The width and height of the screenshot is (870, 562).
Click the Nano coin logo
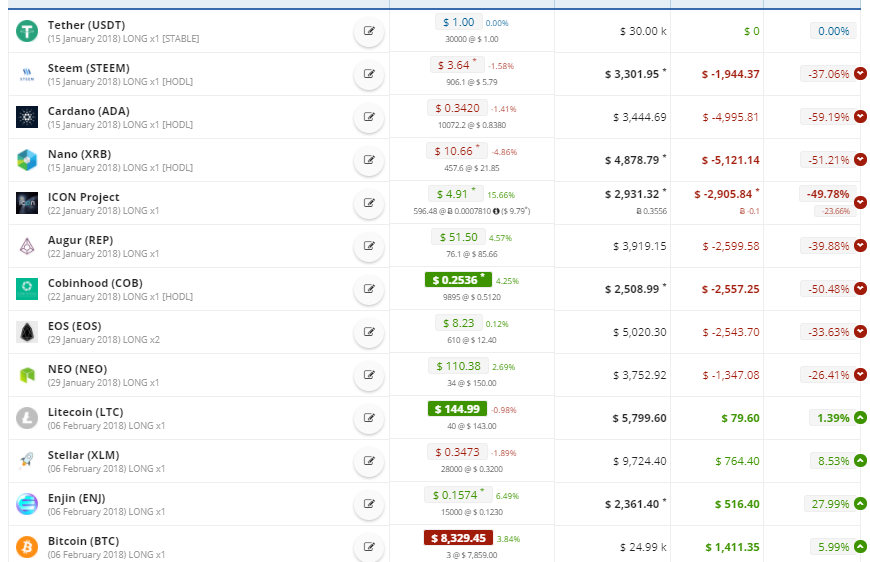coord(27,160)
